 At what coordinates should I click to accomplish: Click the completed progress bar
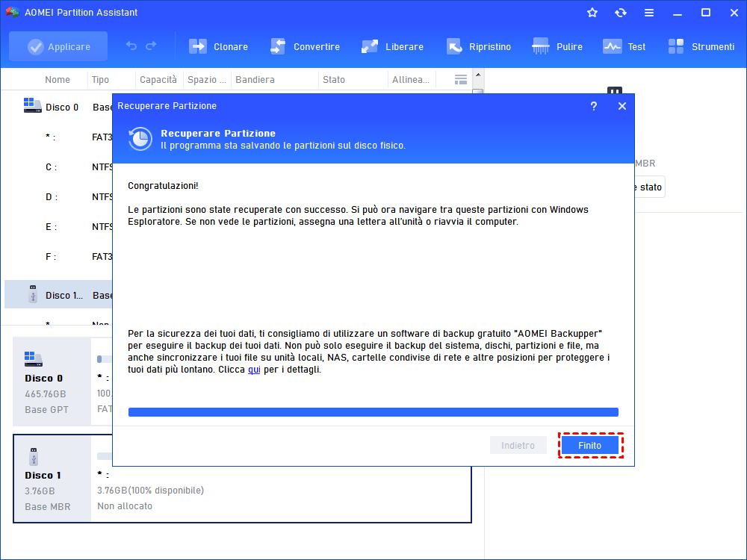tap(373, 412)
